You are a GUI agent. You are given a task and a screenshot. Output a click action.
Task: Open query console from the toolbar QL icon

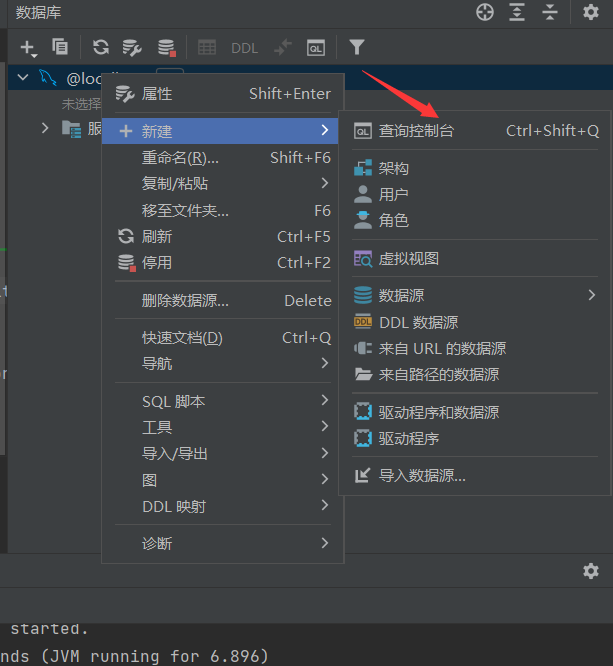[x=316, y=48]
